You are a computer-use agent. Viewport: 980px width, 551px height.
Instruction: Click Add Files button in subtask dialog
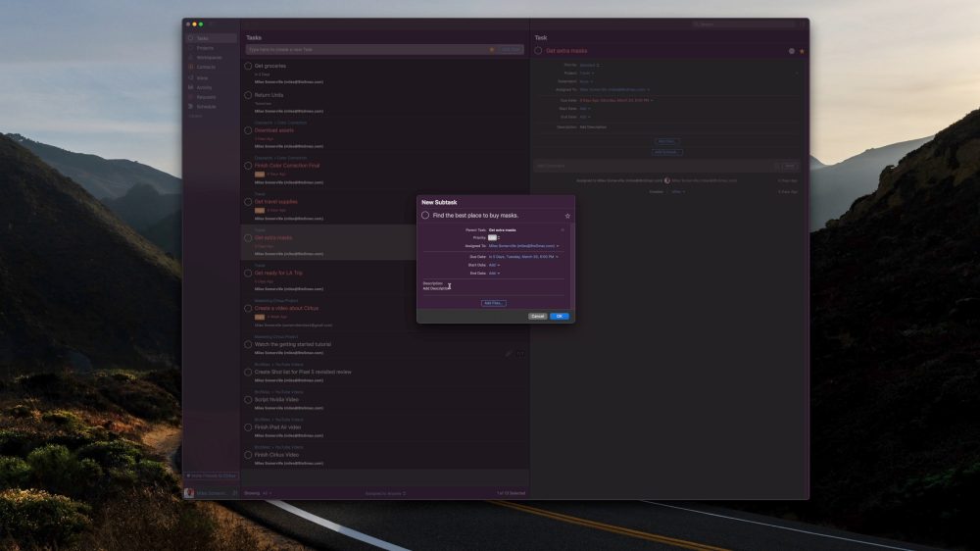click(494, 303)
